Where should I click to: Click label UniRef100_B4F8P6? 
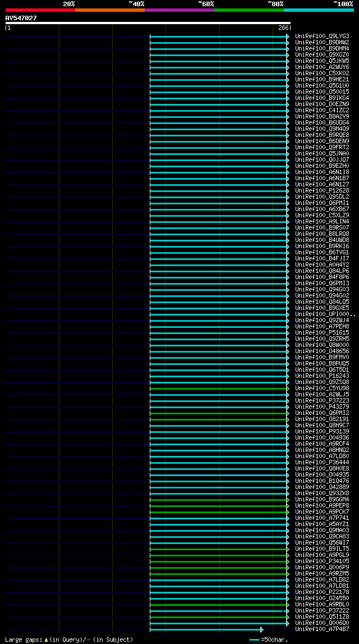(x=322, y=277)
